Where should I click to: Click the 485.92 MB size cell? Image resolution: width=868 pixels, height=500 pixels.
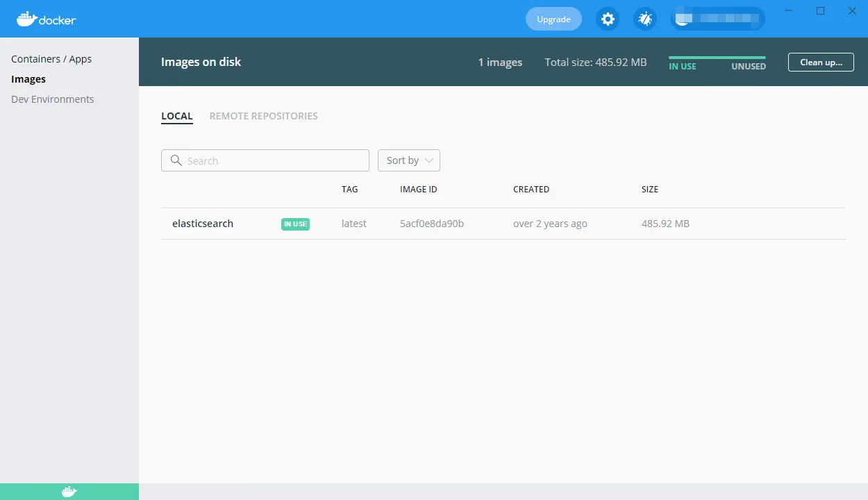[665, 224]
